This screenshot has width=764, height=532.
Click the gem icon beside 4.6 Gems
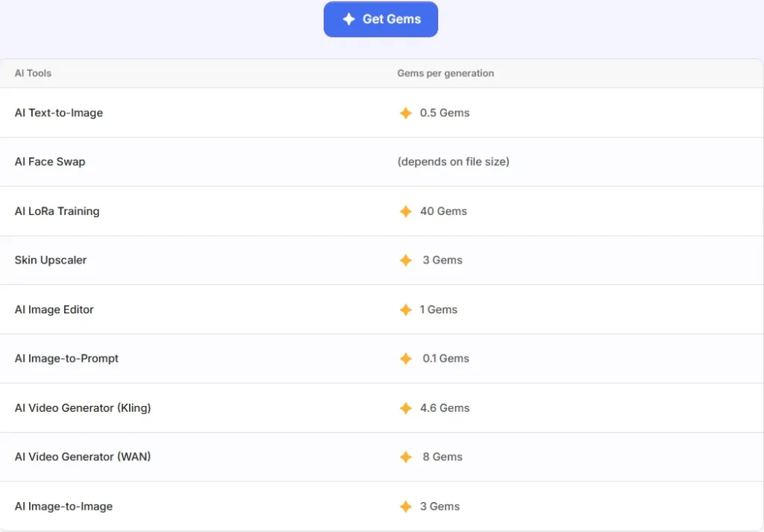[405, 408]
